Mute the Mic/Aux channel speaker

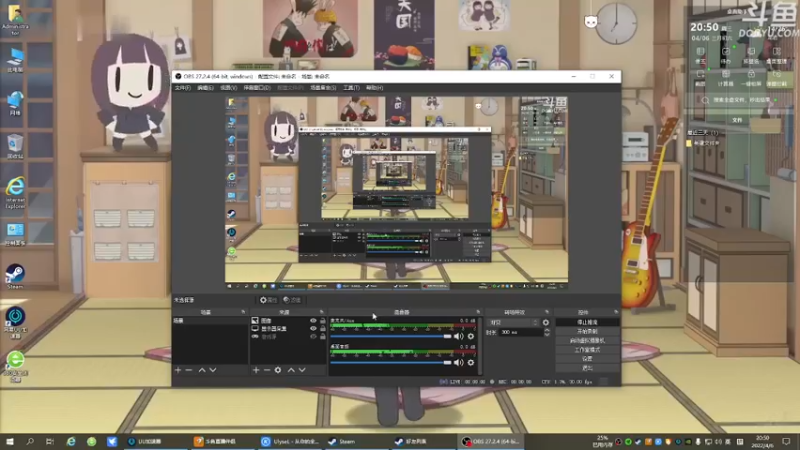click(x=459, y=336)
